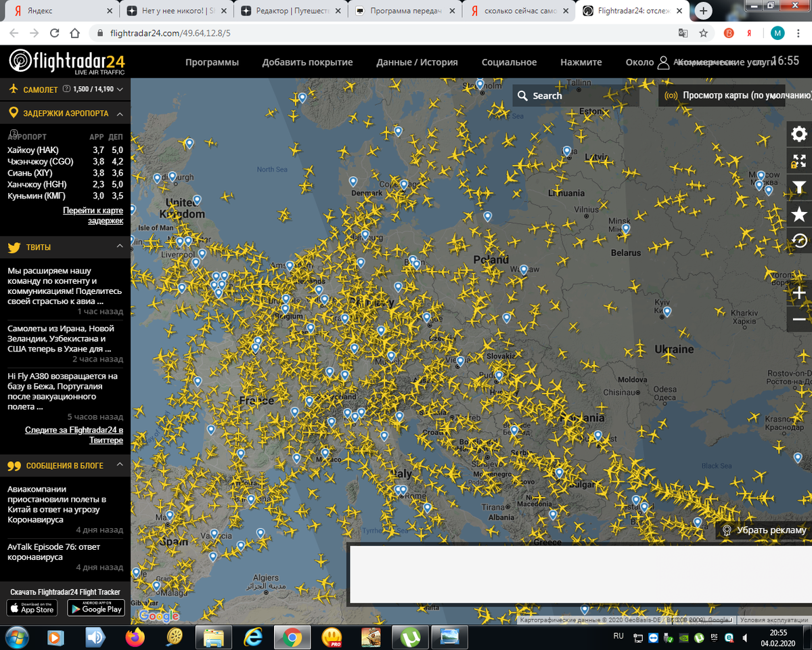
Task: Open bookmarks star icon on map
Action: coord(799,215)
